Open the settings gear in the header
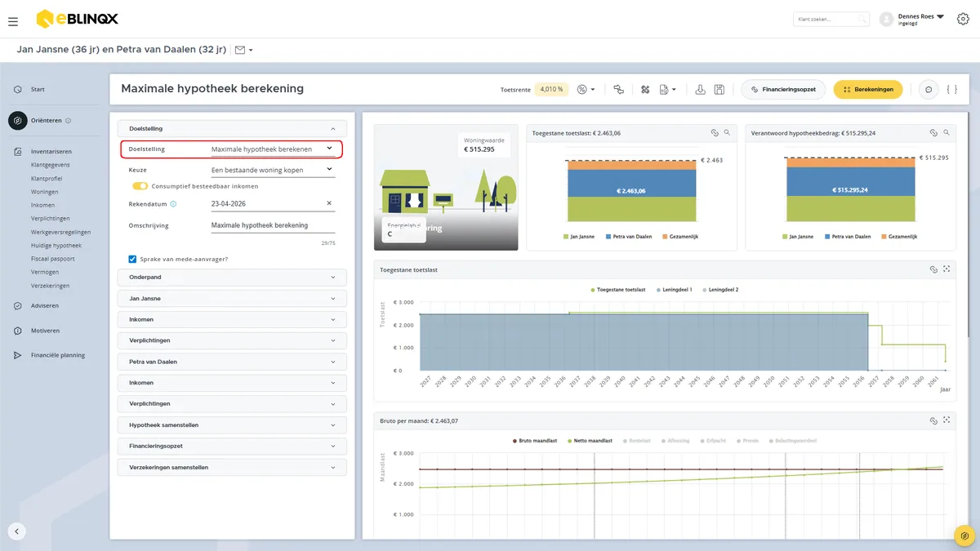Viewport: 980px width, 551px height. click(x=962, y=20)
